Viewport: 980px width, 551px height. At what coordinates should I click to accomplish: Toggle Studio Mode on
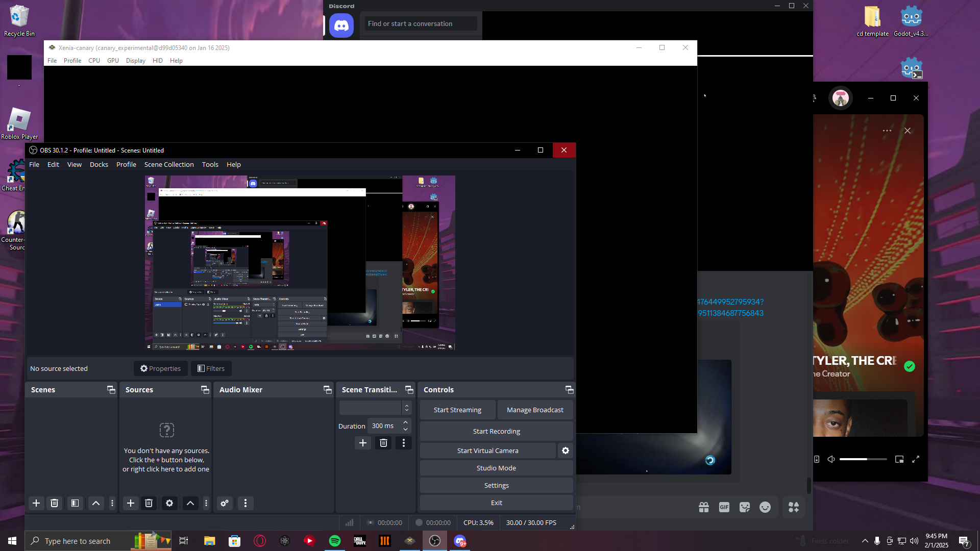pyautogui.click(x=496, y=468)
